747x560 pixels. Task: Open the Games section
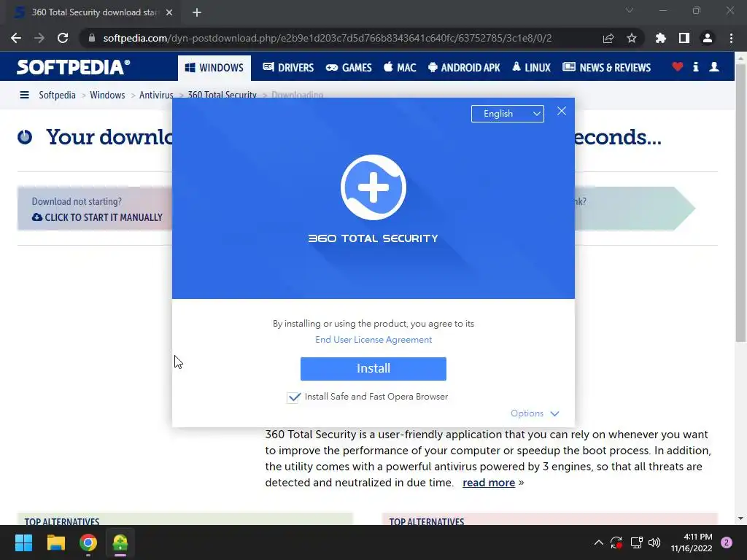point(349,68)
